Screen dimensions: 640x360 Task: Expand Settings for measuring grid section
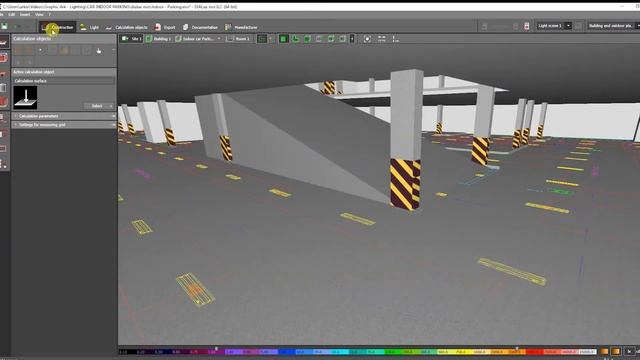click(64, 124)
